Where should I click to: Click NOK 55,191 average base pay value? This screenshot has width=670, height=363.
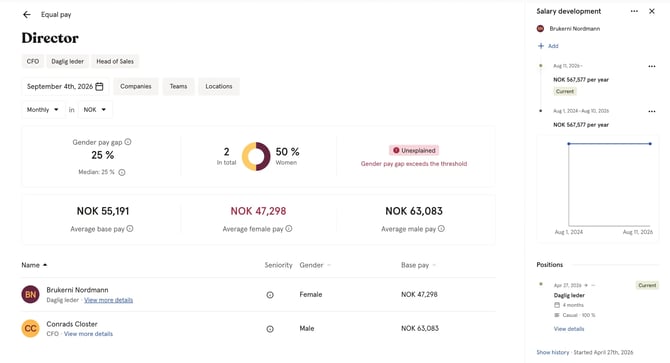coord(103,211)
